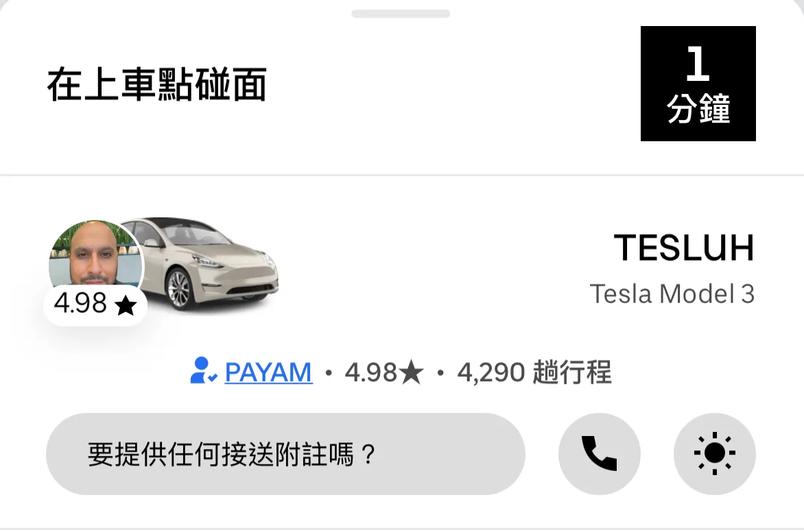The image size is (804, 532).
Task: Open driver PAYAM profile link
Action: [268, 372]
